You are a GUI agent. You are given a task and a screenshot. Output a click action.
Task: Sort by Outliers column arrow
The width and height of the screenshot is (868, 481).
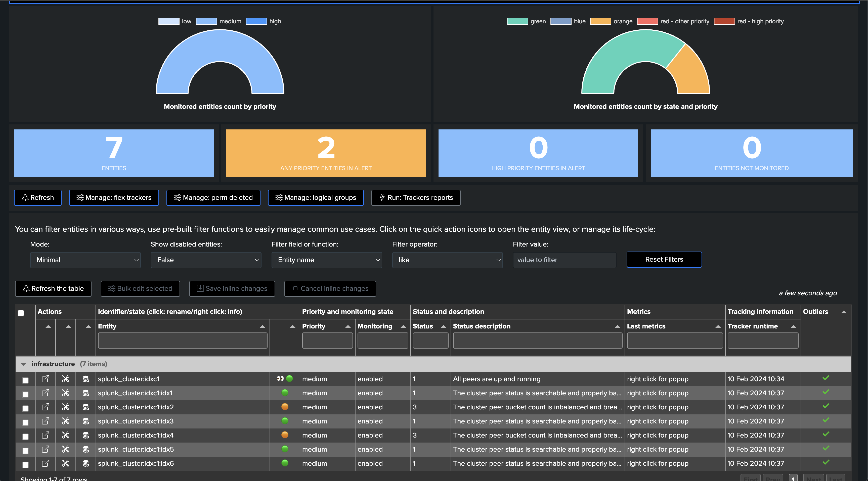[x=844, y=312]
